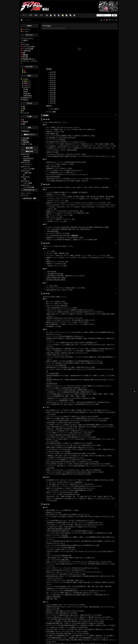Click the 設定方法 link in ver 0.15 notes
The image size is (138, 644).
[x=75, y=235]
